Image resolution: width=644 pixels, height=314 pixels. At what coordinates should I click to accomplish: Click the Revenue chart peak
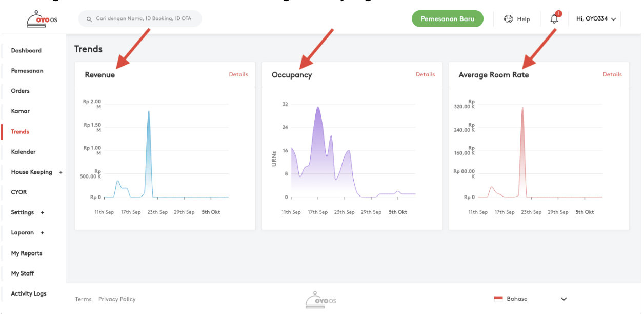pos(149,112)
